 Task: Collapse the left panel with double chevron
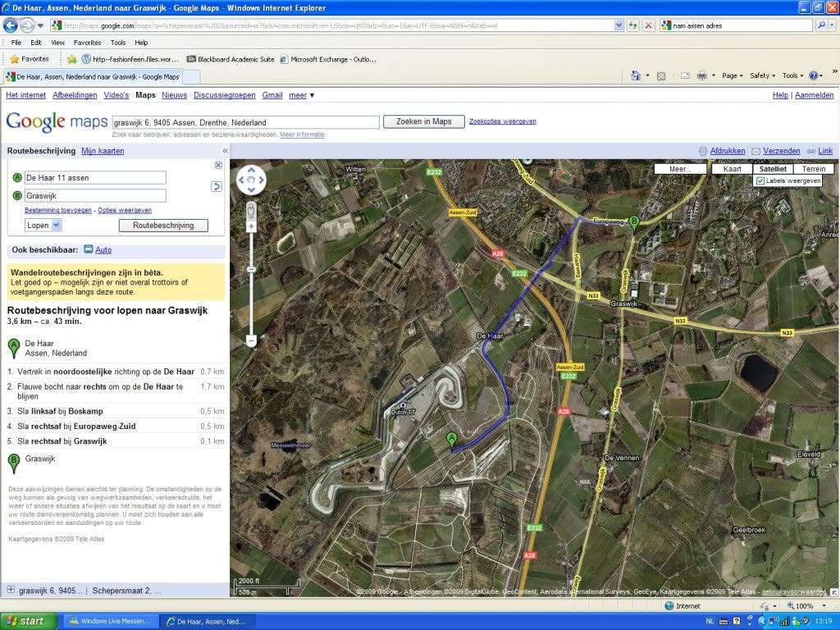tap(225, 151)
